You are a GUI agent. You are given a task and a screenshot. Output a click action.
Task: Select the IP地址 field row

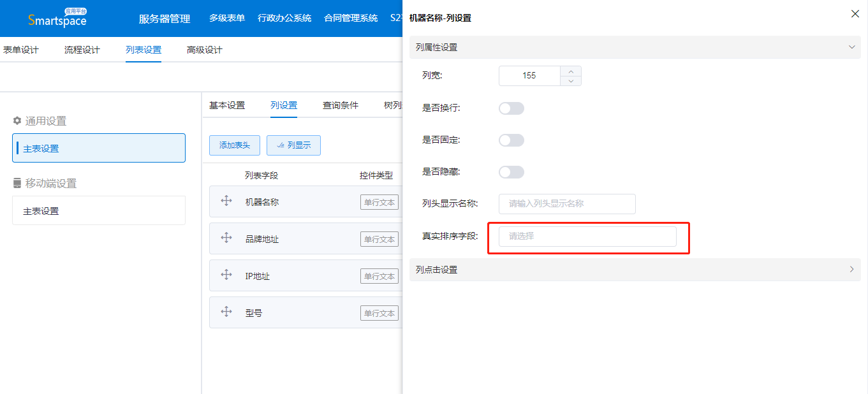pos(306,275)
